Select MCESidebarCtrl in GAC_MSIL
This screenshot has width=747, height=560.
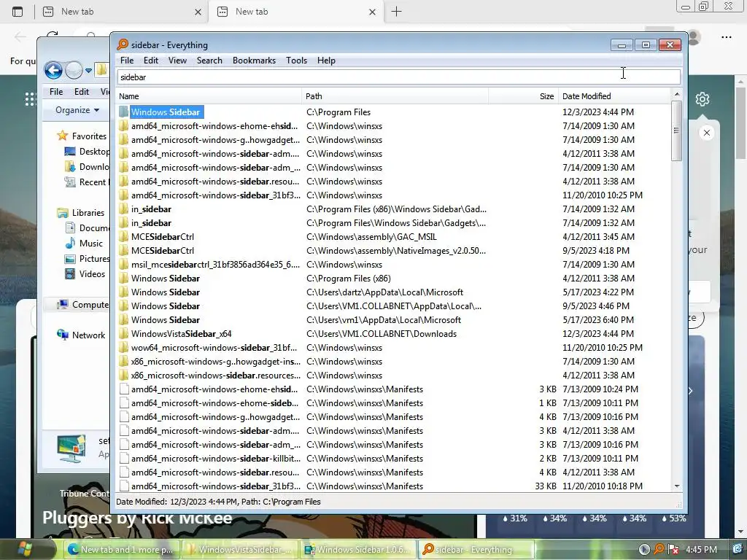click(x=163, y=237)
